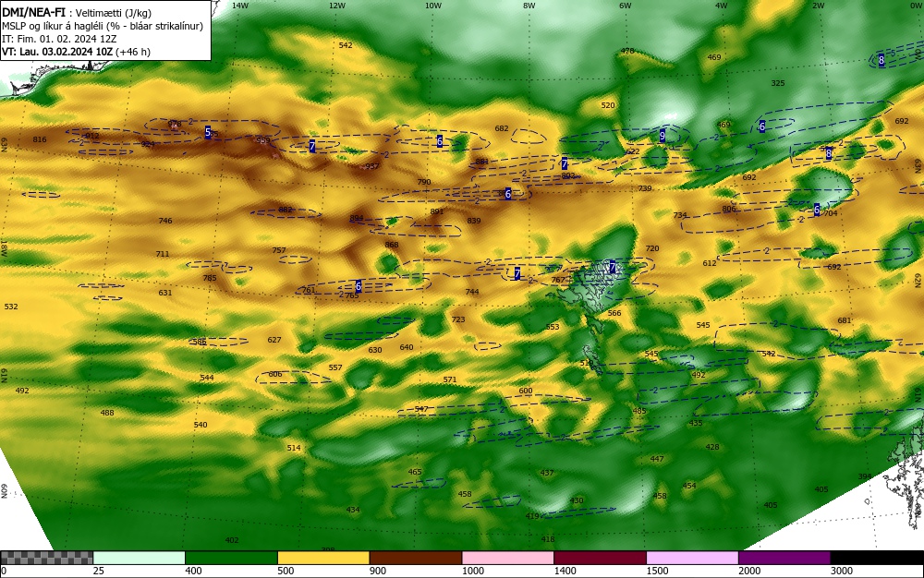Click the CAPE value '447'
Viewport: 924px width, 578px height.
tap(658, 459)
